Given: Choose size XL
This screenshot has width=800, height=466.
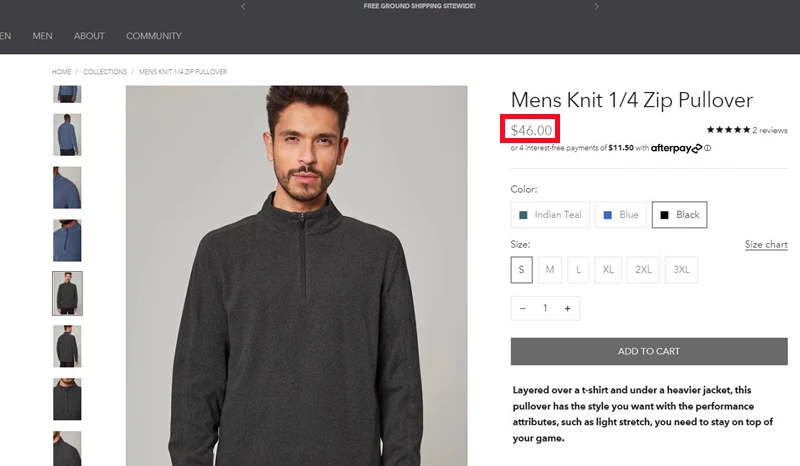Looking at the screenshot, I should coord(608,269).
